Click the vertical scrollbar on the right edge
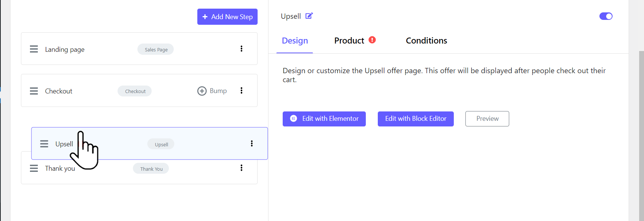Screen dimensions: 644x221 (641, 135)
